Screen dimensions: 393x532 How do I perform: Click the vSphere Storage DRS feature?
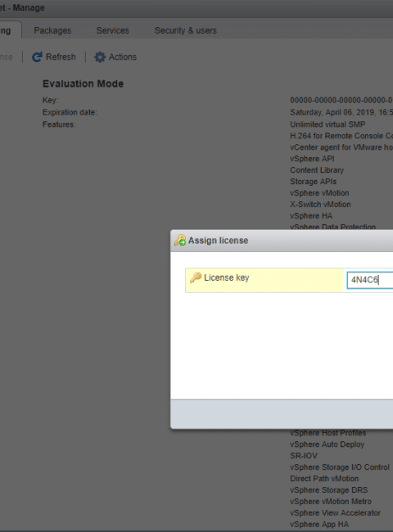[329, 490]
